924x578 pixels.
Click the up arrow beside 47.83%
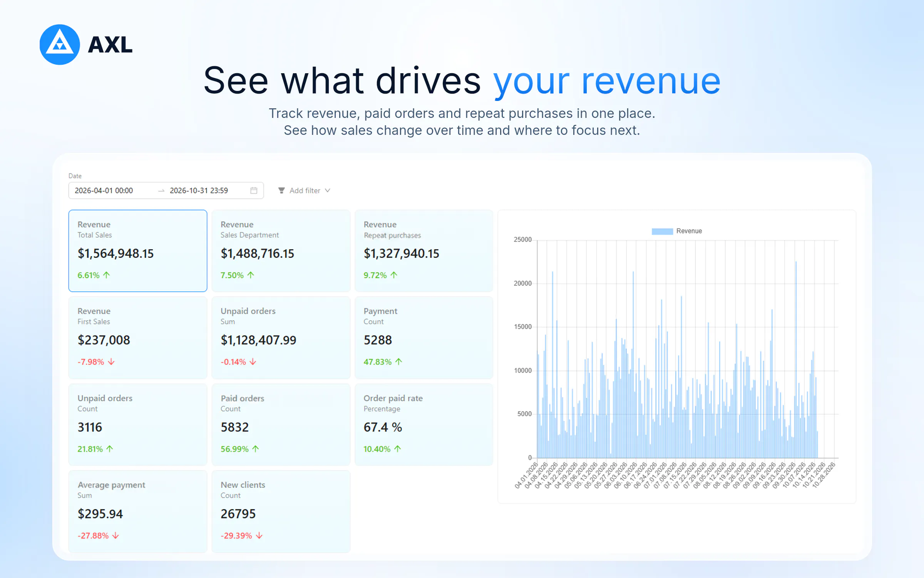point(399,362)
